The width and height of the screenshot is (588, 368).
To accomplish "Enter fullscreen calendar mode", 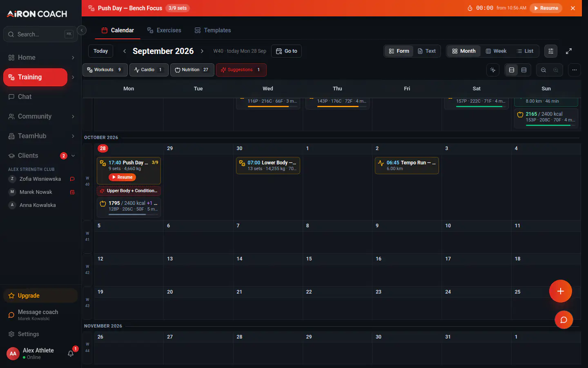I will pyautogui.click(x=569, y=51).
